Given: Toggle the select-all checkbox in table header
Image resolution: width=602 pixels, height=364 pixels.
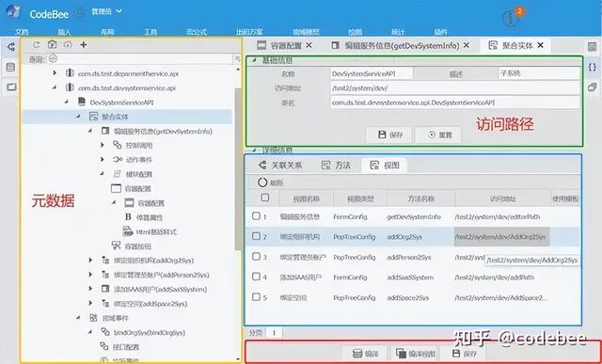Looking at the screenshot, I should pyautogui.click(x=265, y=198).
